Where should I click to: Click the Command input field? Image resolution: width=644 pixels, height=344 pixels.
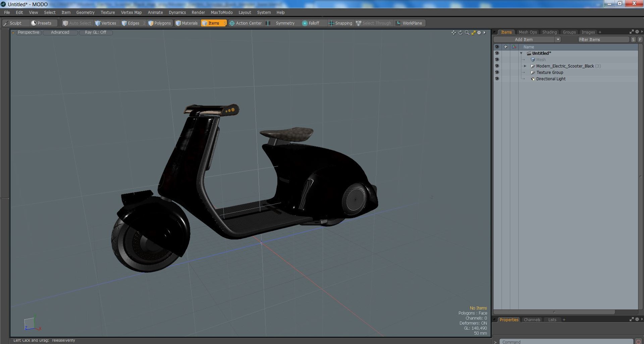pyautogui.click(x=566, y=342)
